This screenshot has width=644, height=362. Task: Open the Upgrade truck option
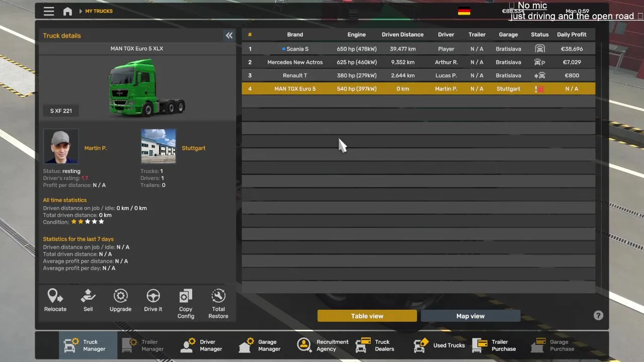[121, 301]
